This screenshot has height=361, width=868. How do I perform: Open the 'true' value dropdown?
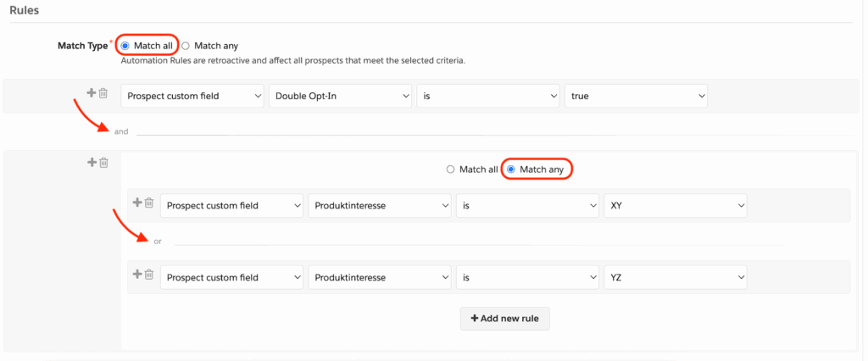pos(636,96)
